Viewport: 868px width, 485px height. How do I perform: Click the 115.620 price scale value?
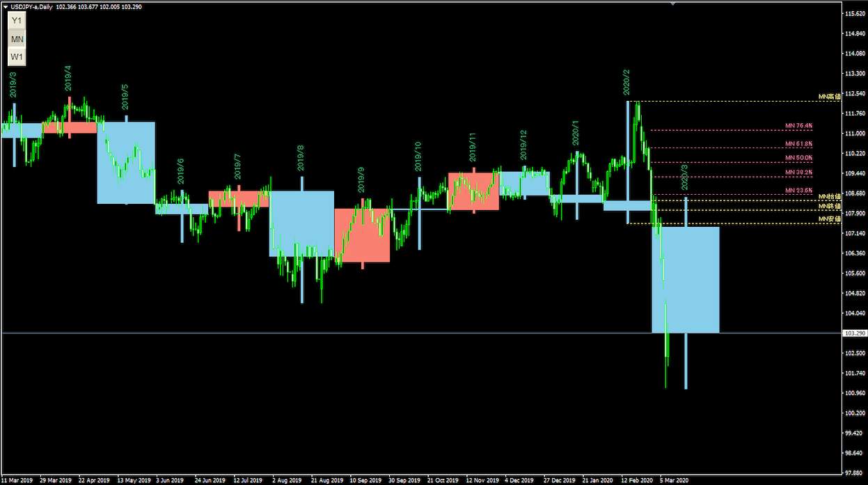click(x=853, y=14)
